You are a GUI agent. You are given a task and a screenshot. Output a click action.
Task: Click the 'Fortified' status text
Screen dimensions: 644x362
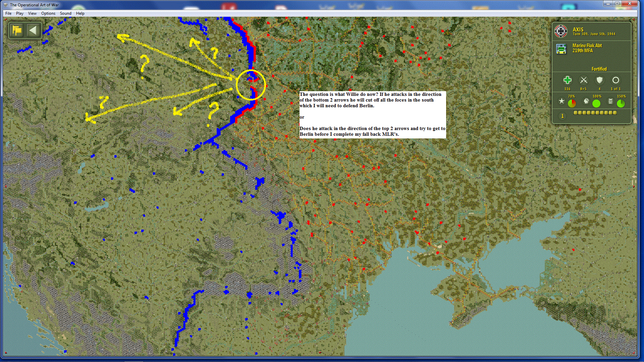coord(599,69)
